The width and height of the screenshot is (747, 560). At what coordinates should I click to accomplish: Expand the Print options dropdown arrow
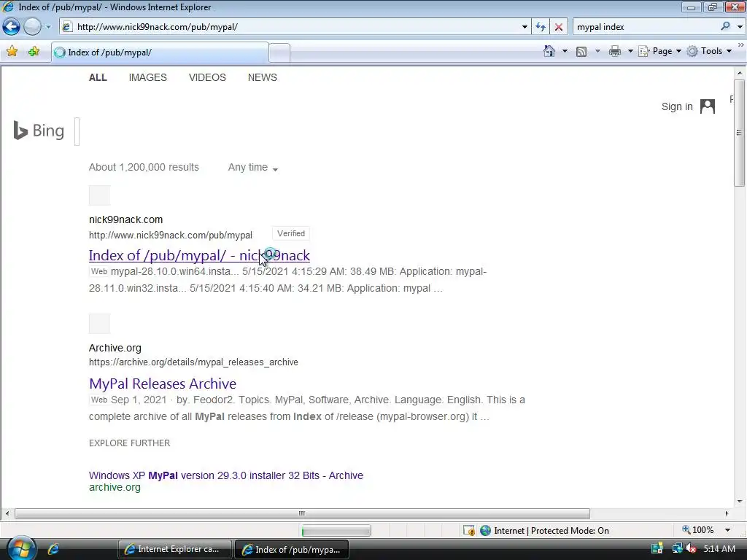coord(630,51)
